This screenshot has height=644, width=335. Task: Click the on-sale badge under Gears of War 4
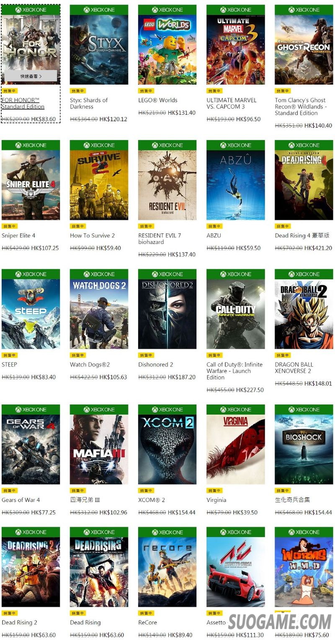pyautogui.click(x=10, y=490)
